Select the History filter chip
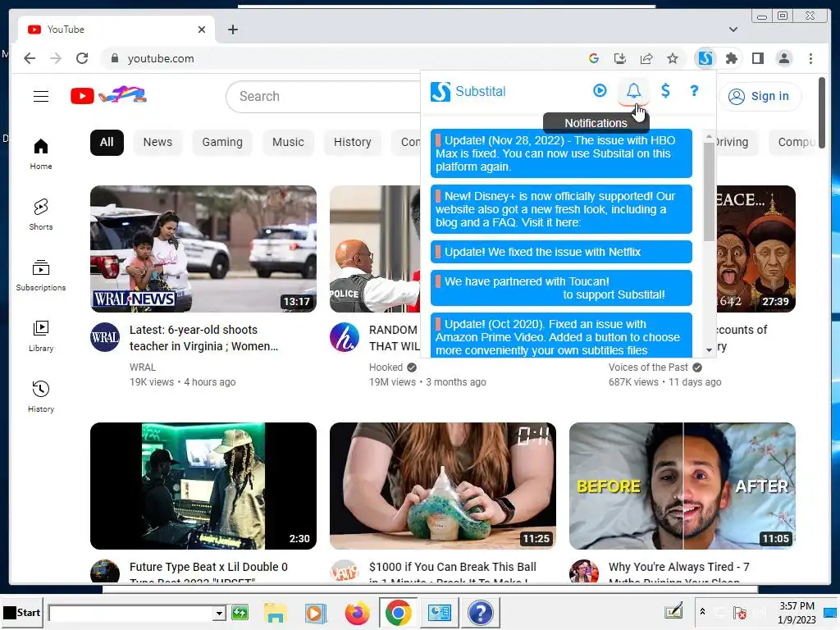The width and height of the screenshot is (840, 630). point(353,142)
